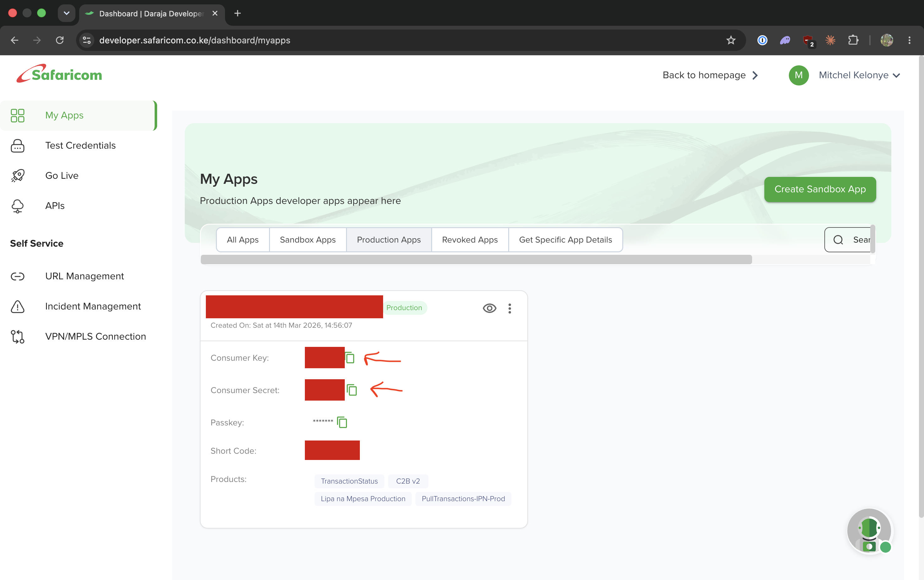Click the browser address bar URL
The width and height of the screenshot is (924, 580).
point(195,40)
